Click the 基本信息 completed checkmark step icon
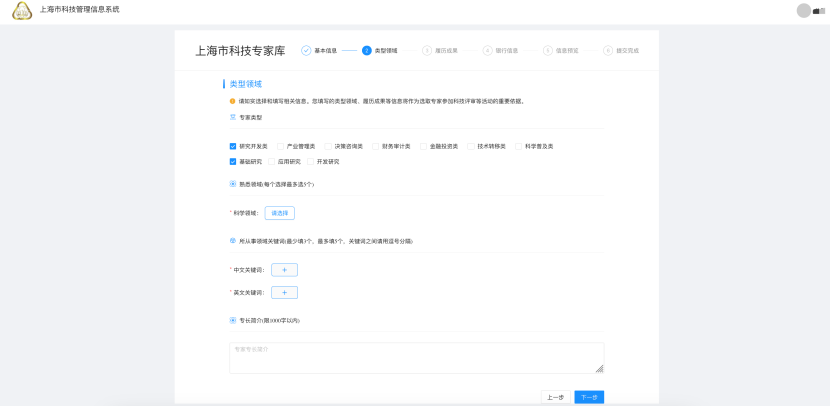The width and height of the screenshot is (830, 406). [306, 50]
